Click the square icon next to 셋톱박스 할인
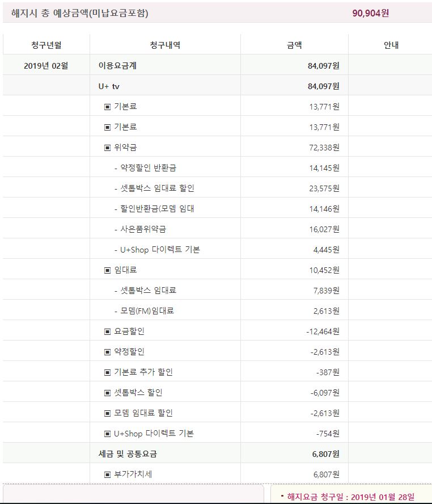Image resolution: width=432 pixels, height=504 pixels. [x=107, y=393]
